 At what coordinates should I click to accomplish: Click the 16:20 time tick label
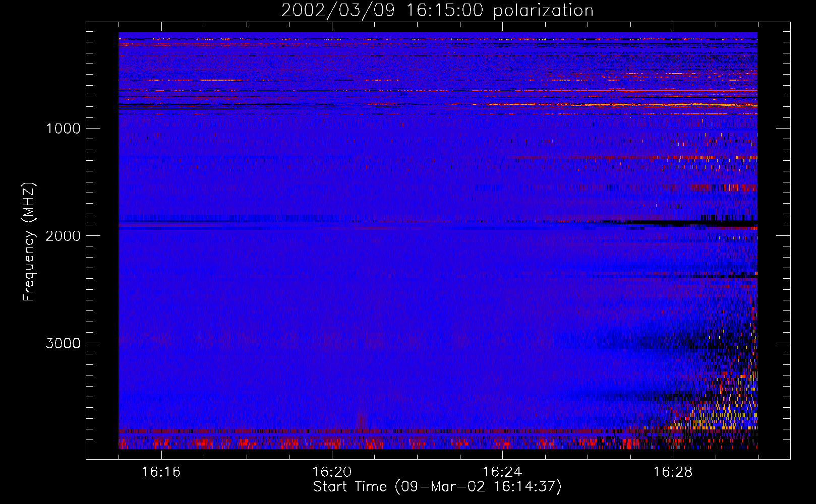pos(332,472)
